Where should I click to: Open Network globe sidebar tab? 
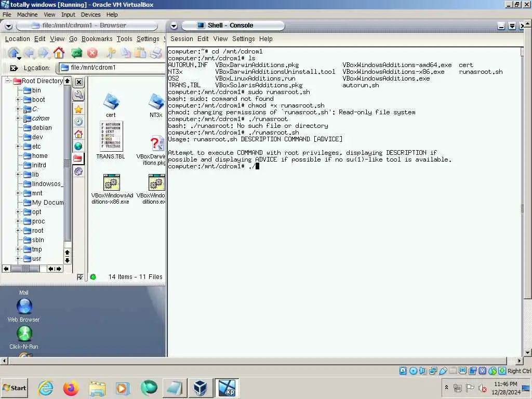click(x=79, y=146)
